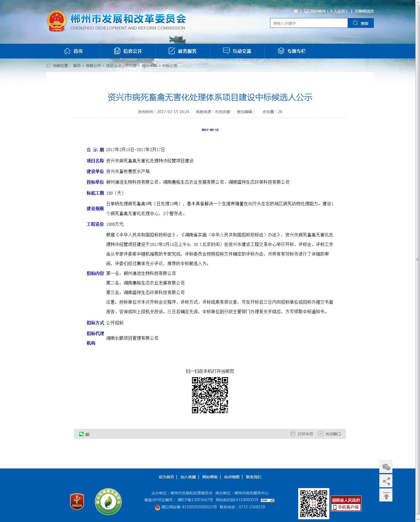Go to 政府采购 in the breadcrumb
The height and width of the screenshot is (522, 420).
149,66
